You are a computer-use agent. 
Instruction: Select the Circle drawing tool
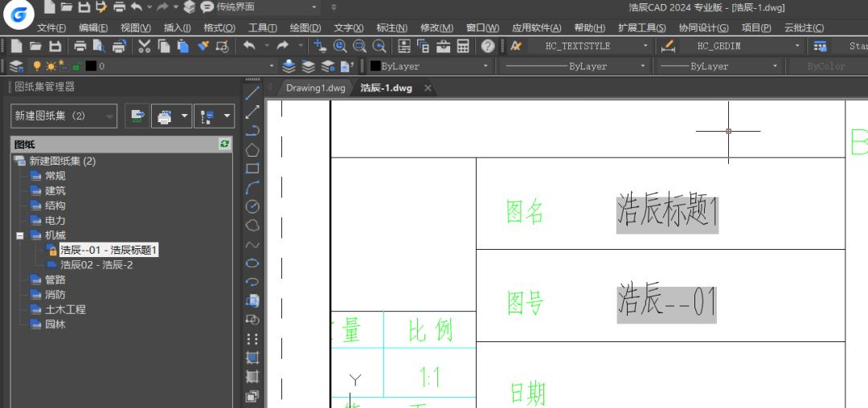pos(252,206)
